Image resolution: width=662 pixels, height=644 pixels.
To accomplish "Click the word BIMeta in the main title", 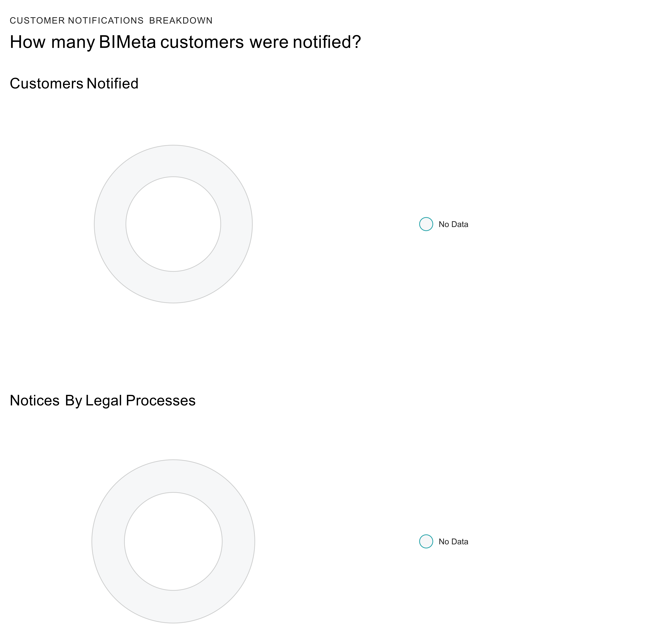I will pyautogui.click(x=127, y=42).
